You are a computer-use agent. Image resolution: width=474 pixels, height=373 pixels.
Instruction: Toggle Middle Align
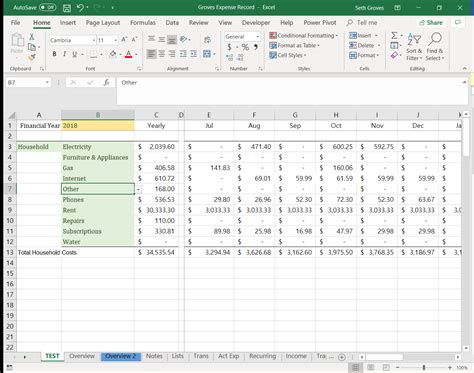tap(162, 39)
